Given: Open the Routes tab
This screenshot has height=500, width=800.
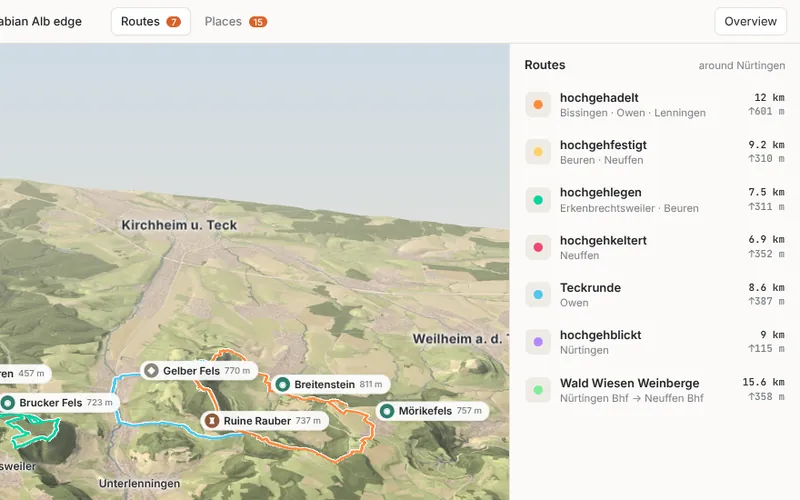Looking at the screenshot, I should (151, 21).
